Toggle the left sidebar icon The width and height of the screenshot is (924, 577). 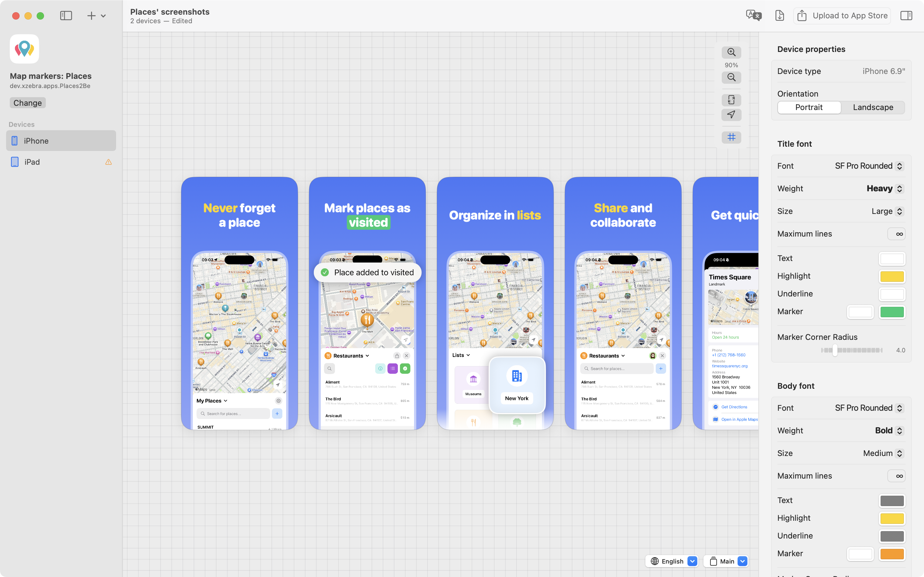66,16
